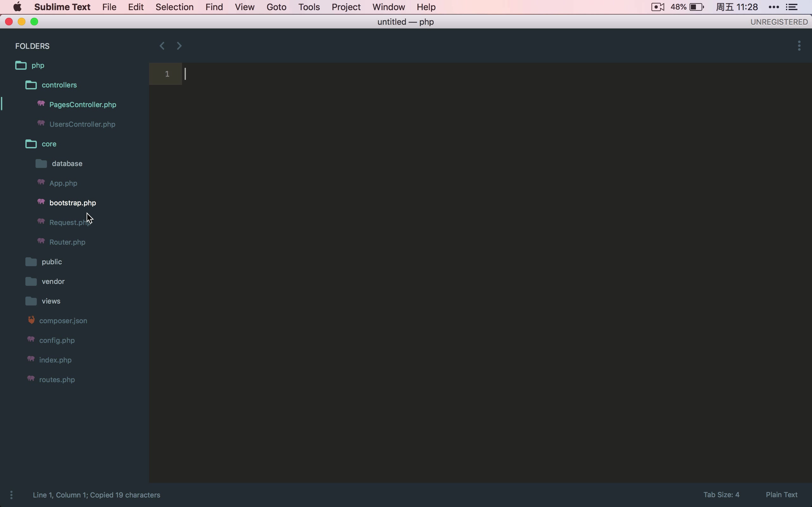Image resolution: width=812 pixels, height=507 pixels.
Task: Open the three-dot tab options menu
Action: (x=799, y=46)
